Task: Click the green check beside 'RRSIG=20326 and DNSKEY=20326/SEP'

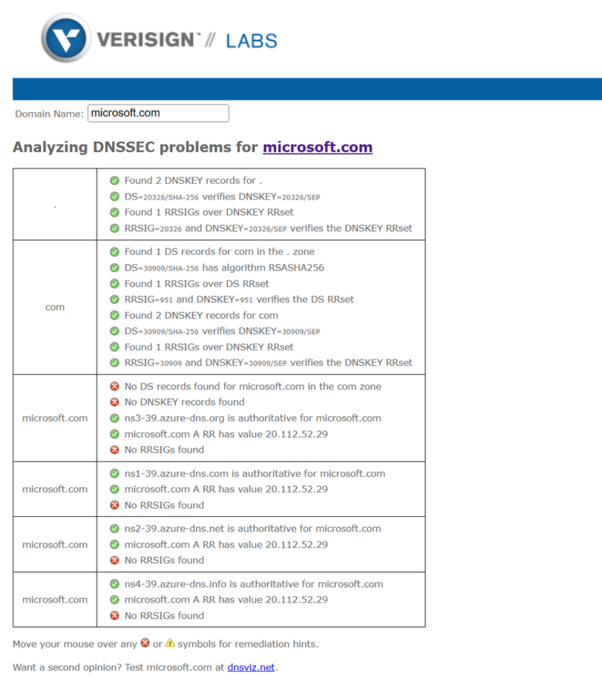Action: [115, 228]
